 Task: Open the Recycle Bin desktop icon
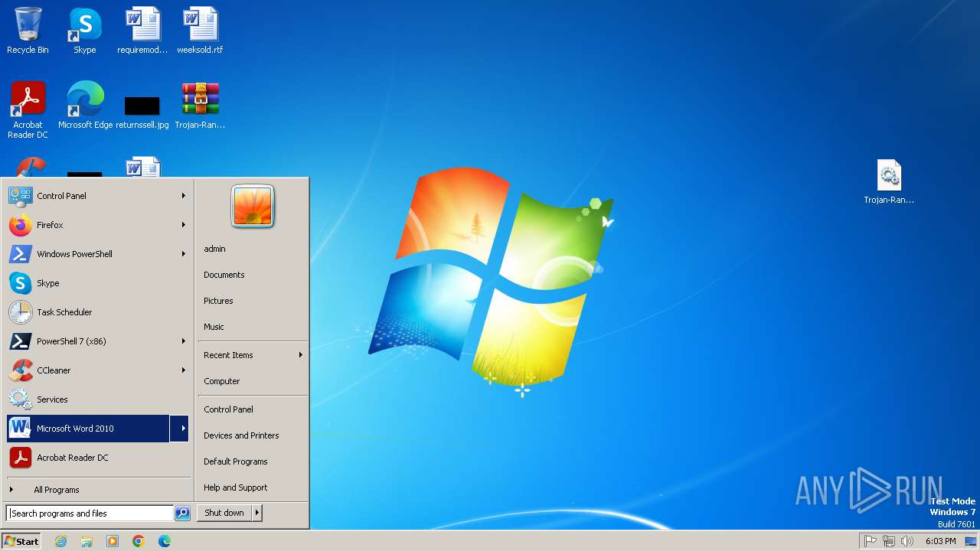point(28,31)
